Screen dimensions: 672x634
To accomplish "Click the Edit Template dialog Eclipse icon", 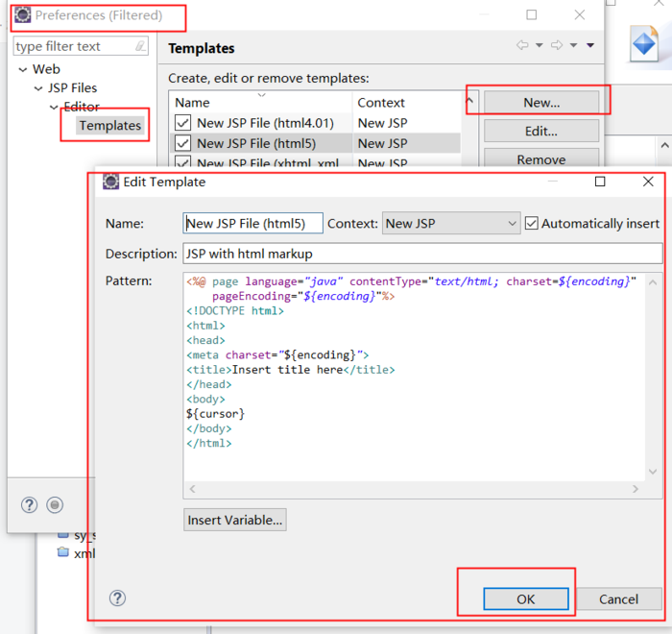I will (110, 182).
